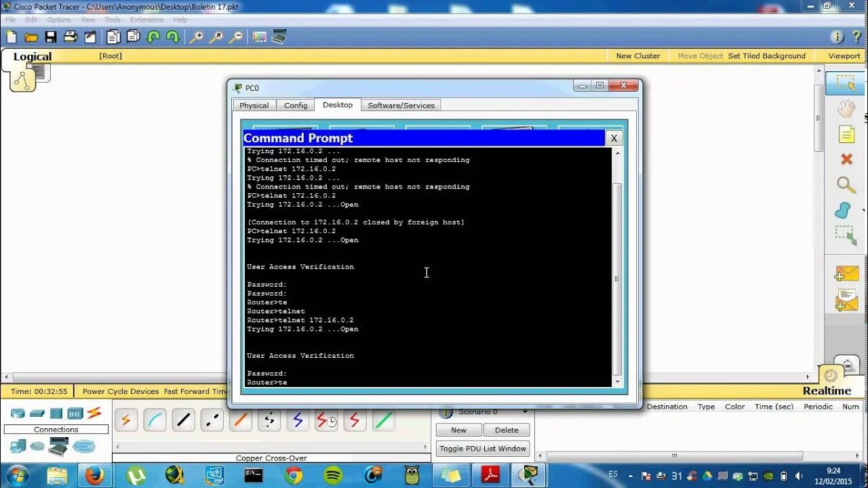The image size is (868, 488).
Task: Click New Cluster in the top bar
Action: click(x=638, y=56)
